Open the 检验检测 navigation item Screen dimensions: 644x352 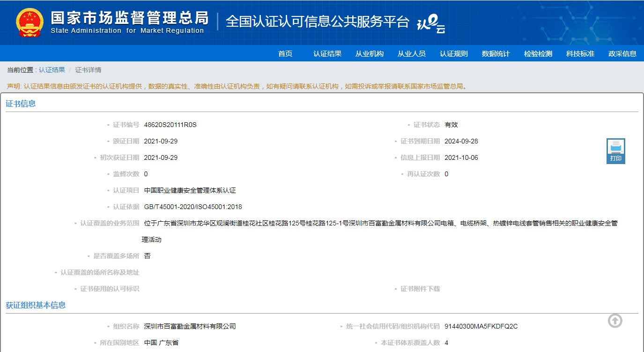point(538,54)
